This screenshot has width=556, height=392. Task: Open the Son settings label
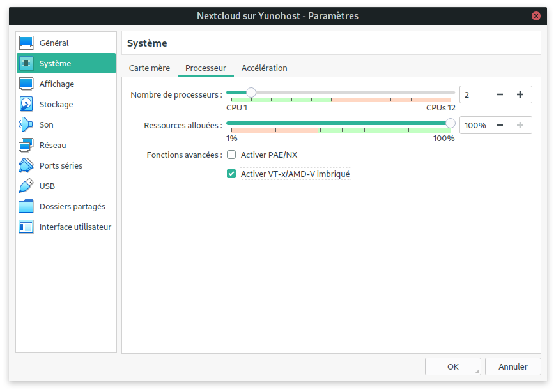click(x=47, y=125)
